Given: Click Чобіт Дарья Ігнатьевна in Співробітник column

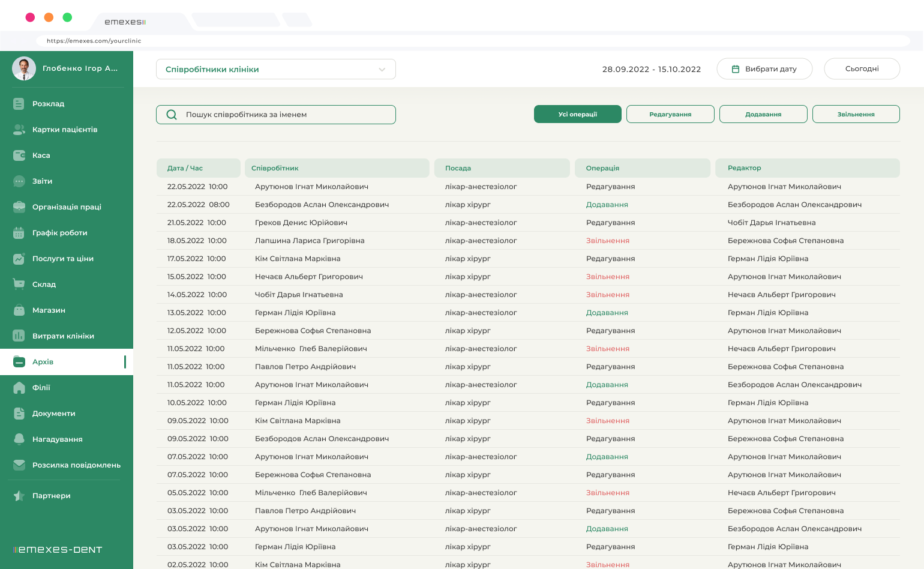Looking at the screenshot, I should point(299,295).
